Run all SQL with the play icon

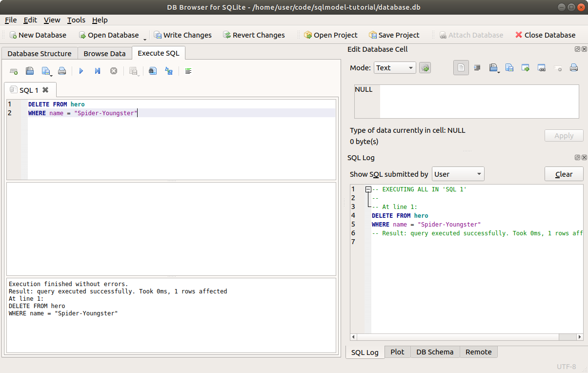click(81, 71)
